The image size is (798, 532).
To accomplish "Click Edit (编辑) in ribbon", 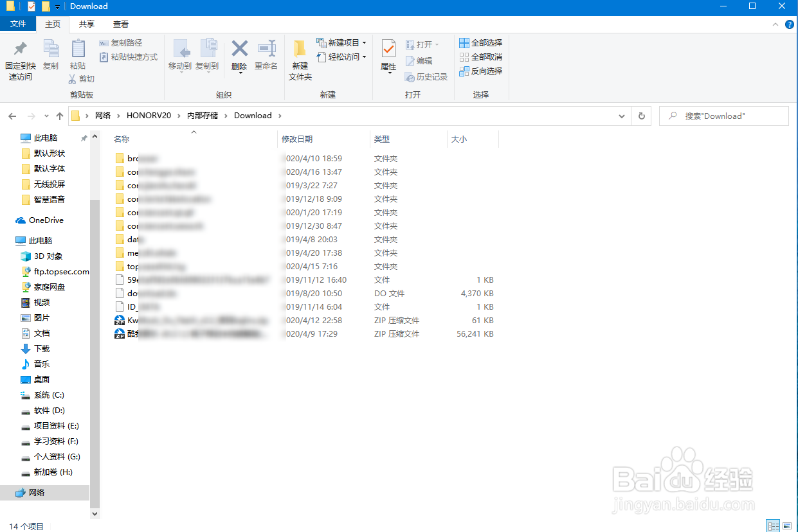I will 419,61.
